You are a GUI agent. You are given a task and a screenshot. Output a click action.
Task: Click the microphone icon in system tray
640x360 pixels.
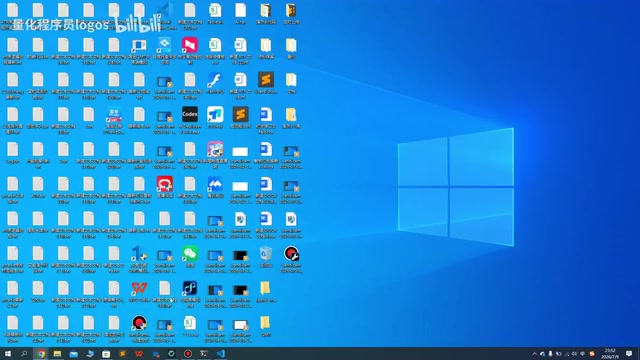click(x=550, y=354)
